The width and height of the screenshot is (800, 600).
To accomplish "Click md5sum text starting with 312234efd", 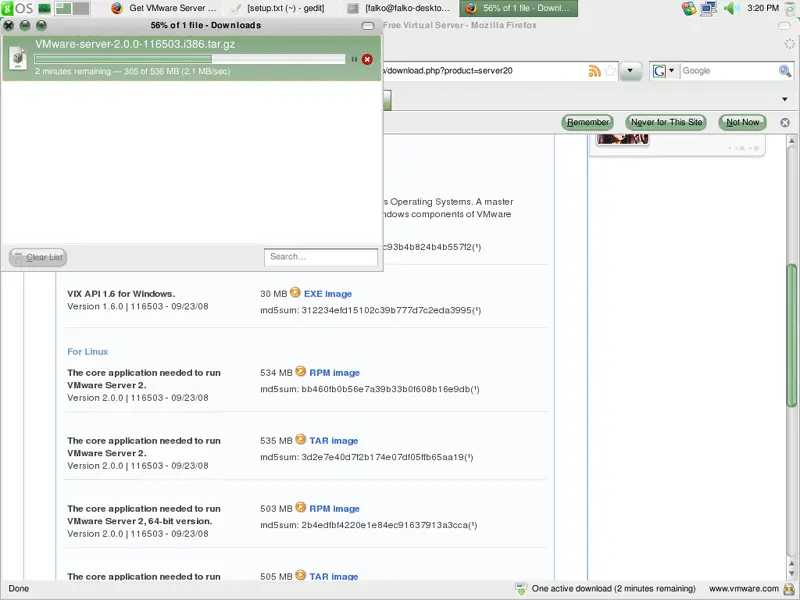I will click(370, 310).
